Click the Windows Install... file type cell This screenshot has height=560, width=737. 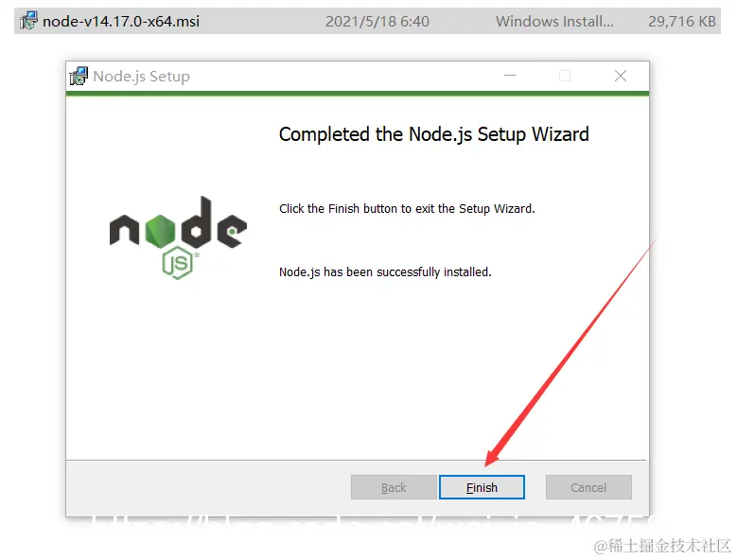[x=554, y=21]
